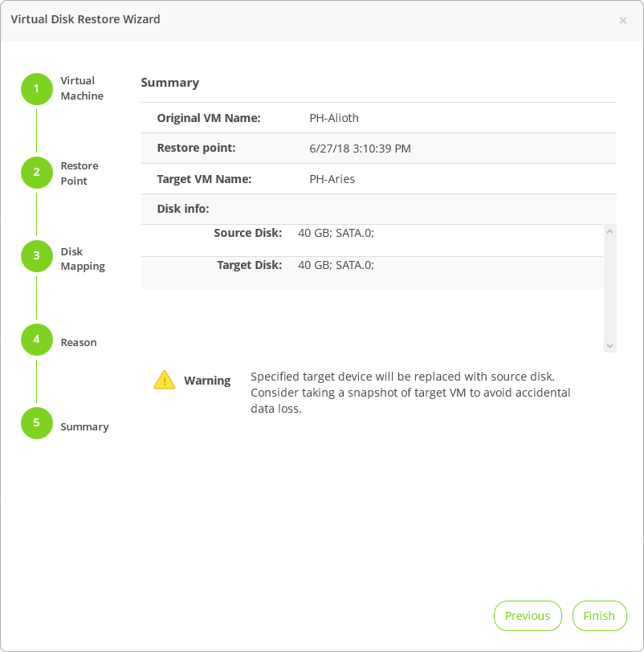
Task: Click step 2 circle for Restore Point
Action: point(37,173)
